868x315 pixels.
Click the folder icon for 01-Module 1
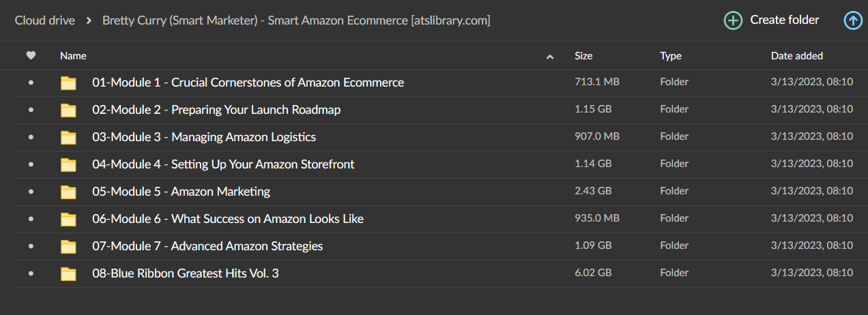[x=68, y=83]
